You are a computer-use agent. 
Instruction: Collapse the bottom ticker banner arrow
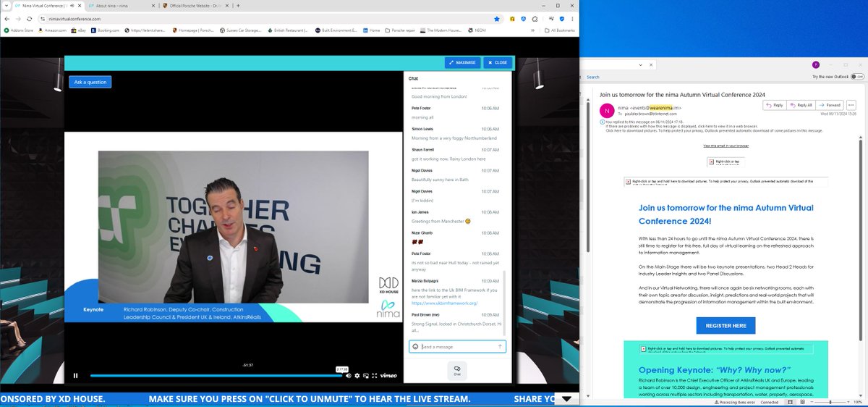click(566, 399)
